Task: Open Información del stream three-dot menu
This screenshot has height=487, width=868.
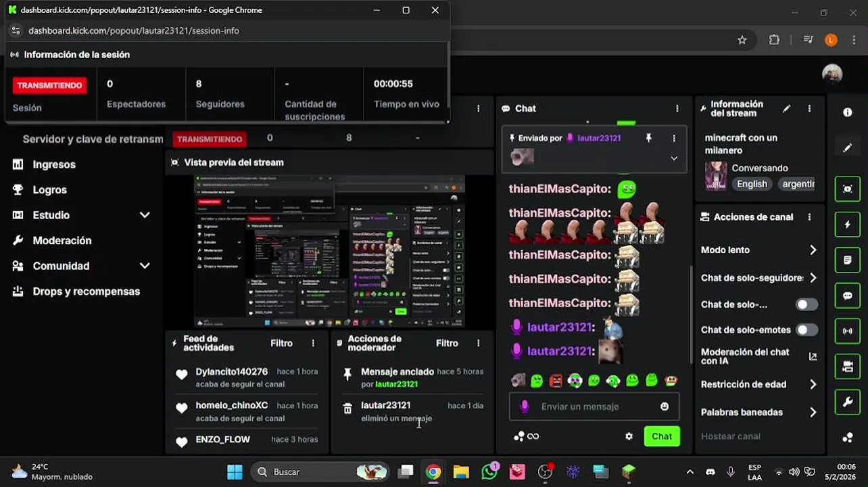Action: point(809,108)
